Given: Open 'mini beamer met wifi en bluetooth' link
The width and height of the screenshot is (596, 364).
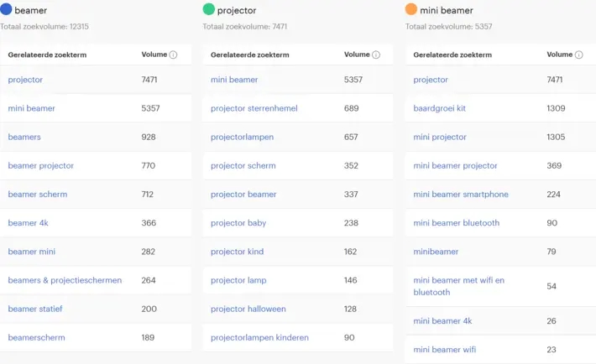Looking at the screenshot, I should [459, 286].
